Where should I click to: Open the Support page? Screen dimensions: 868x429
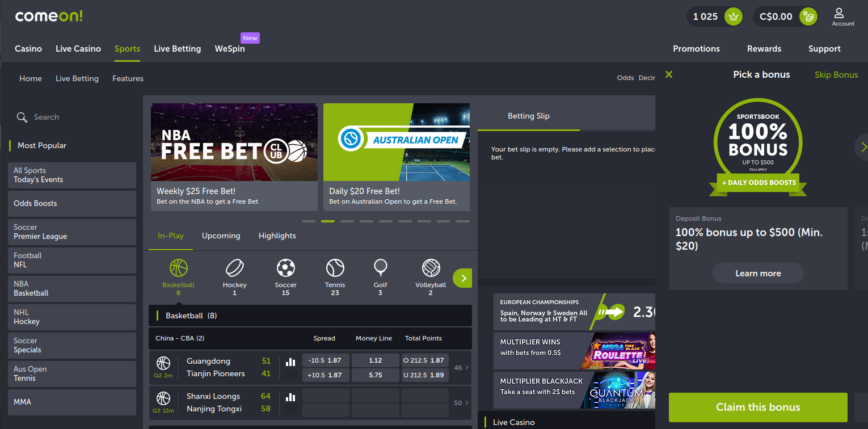pos(824,49)
